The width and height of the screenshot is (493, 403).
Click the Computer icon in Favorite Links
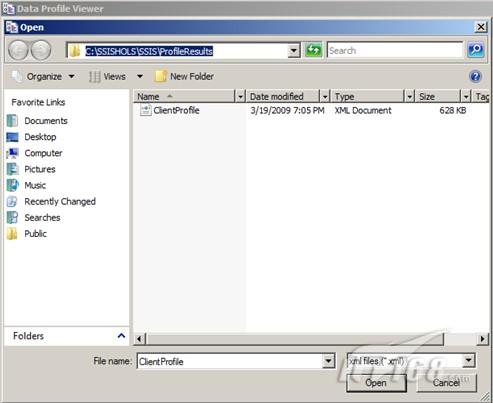(x=12, y=153)
